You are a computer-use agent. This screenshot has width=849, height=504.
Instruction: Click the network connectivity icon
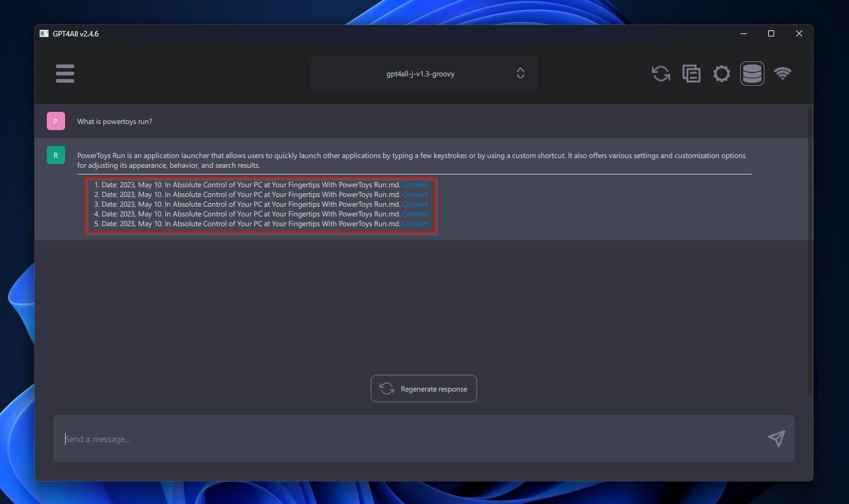coord(783,73)
